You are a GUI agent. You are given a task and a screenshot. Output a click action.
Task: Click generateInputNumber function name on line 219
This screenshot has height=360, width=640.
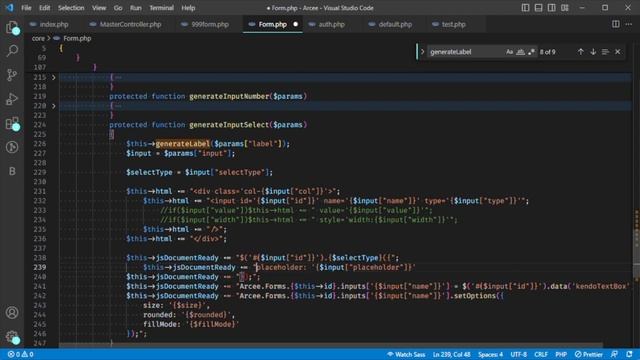pyautogui.click(x=229, y=96)
